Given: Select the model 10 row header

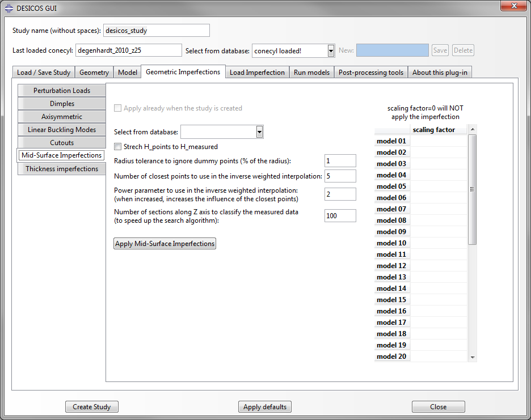Looking at the screenshot, I should [x=392, y=243].
